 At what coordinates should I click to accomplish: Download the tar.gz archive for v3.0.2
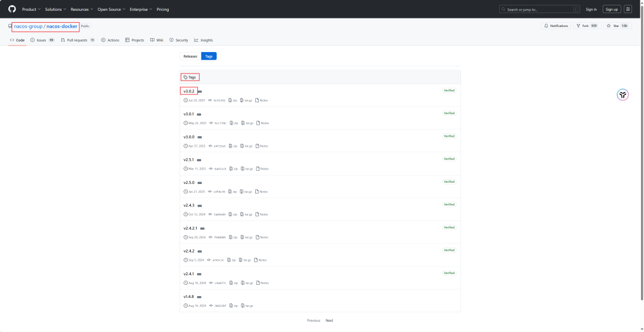246,100
